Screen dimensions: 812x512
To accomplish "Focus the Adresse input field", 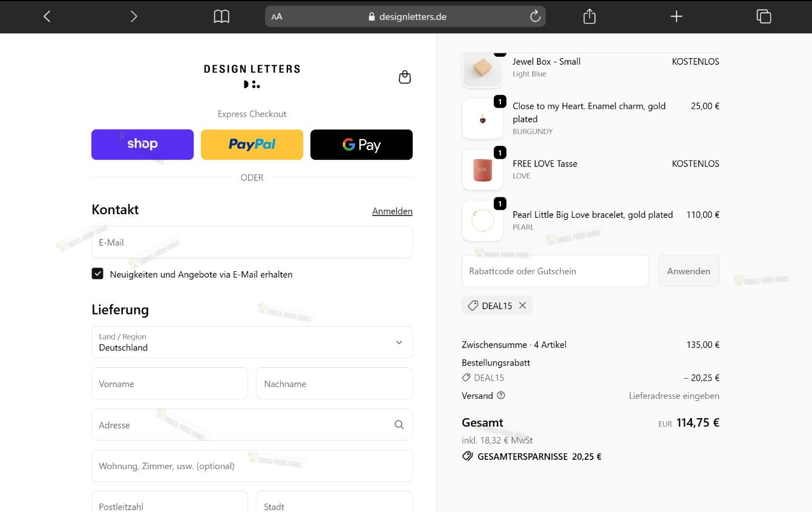I will pos(252,425).
